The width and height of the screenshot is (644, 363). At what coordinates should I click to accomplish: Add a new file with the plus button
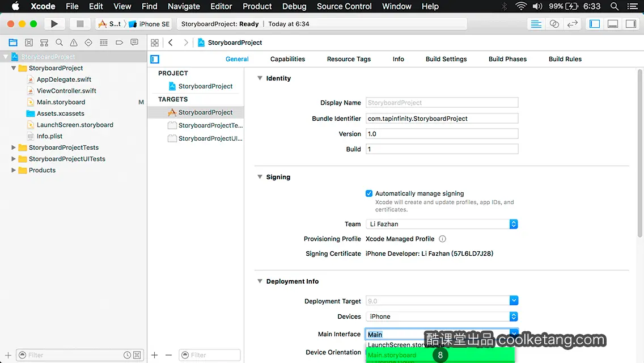point(8,355)
